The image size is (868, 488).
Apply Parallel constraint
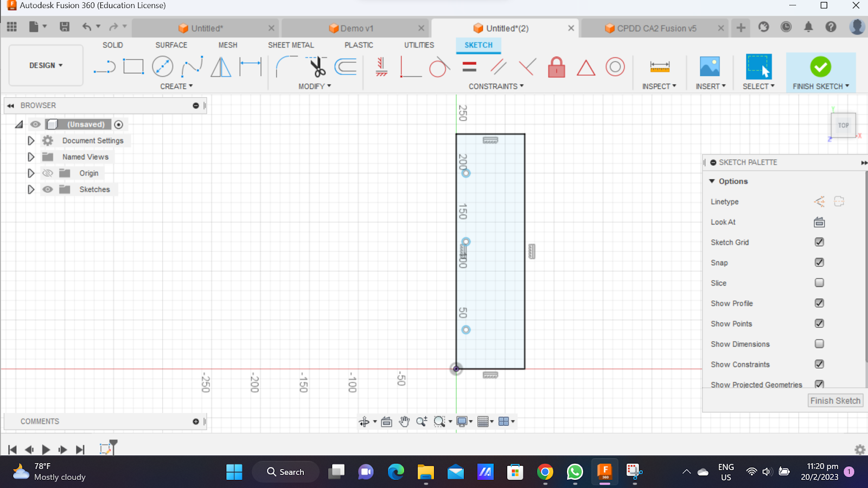(x=498, y=67)
